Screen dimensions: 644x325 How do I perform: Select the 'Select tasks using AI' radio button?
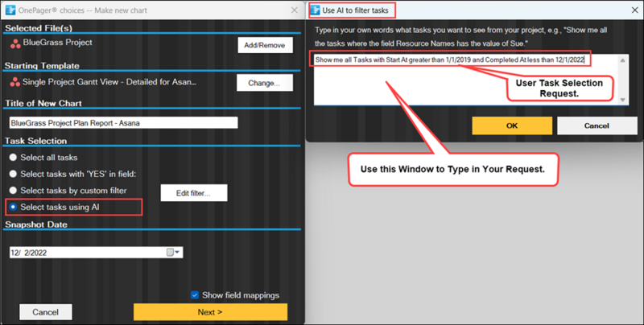click(13, 207)
